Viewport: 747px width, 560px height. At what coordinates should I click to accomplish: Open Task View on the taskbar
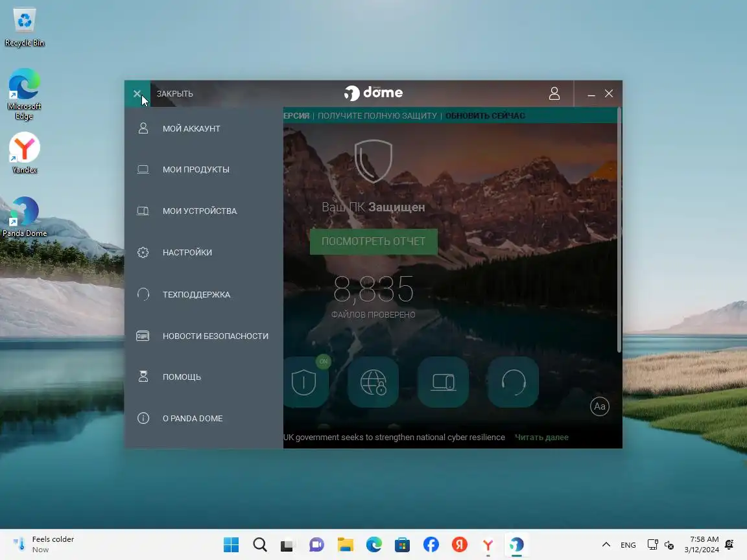[x=288, y=544]
